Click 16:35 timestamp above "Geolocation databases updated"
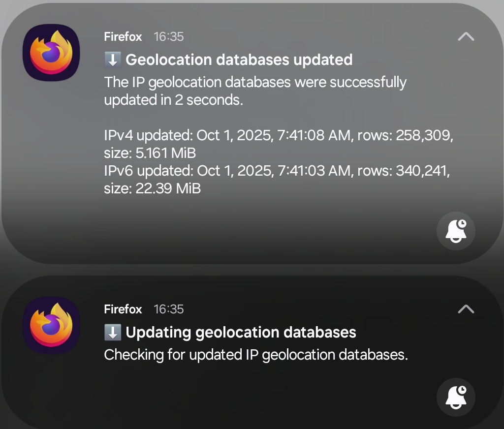 (169, 37)
